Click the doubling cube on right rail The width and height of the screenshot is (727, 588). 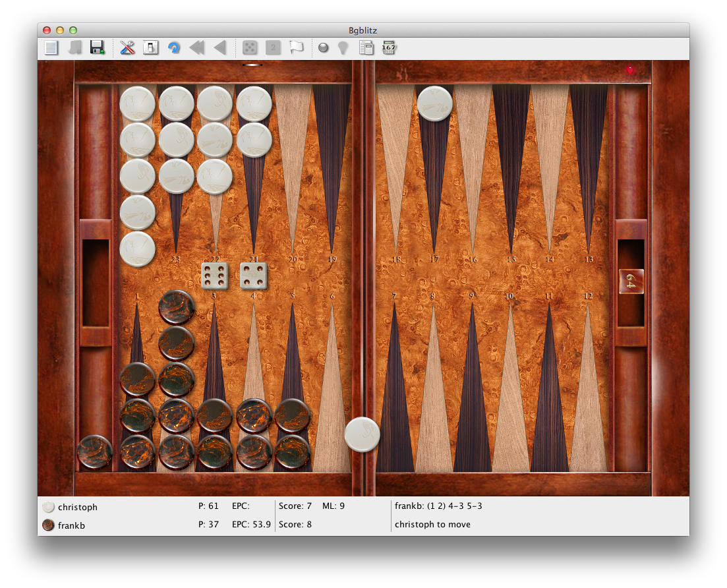coord(631,281)
